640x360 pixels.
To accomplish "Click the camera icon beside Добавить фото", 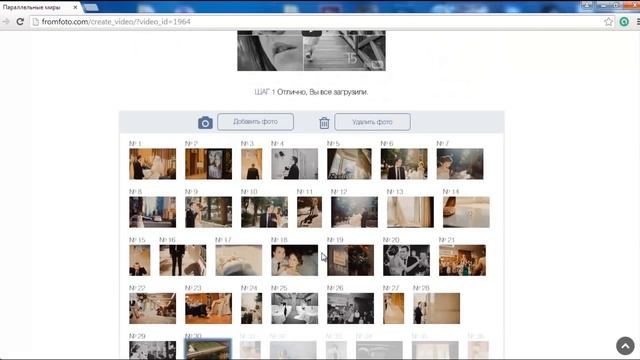I will [x=205, y=122].
